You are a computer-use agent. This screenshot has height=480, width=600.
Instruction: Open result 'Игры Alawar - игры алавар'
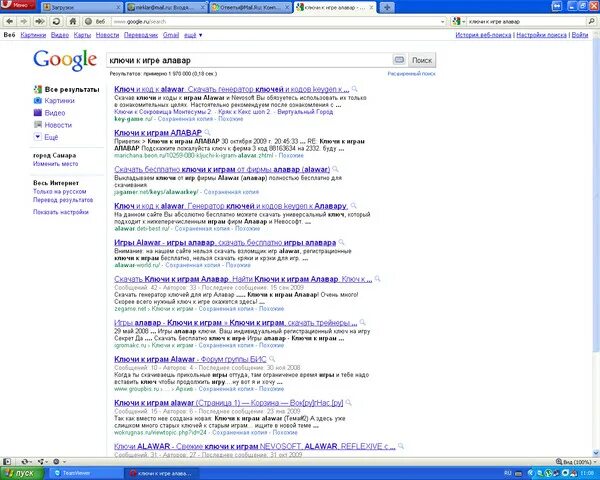tap(225, 242)
